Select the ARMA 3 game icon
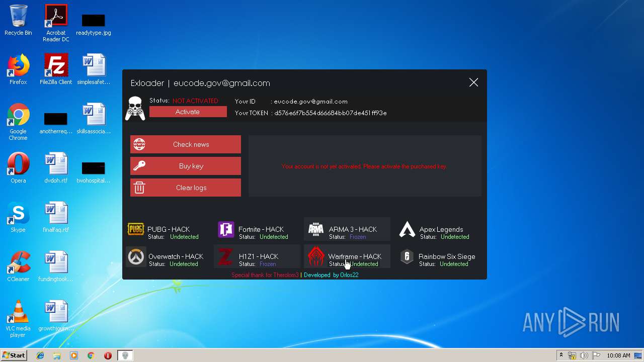The width and height of the screenshot is (644, 362). point(316,230)
